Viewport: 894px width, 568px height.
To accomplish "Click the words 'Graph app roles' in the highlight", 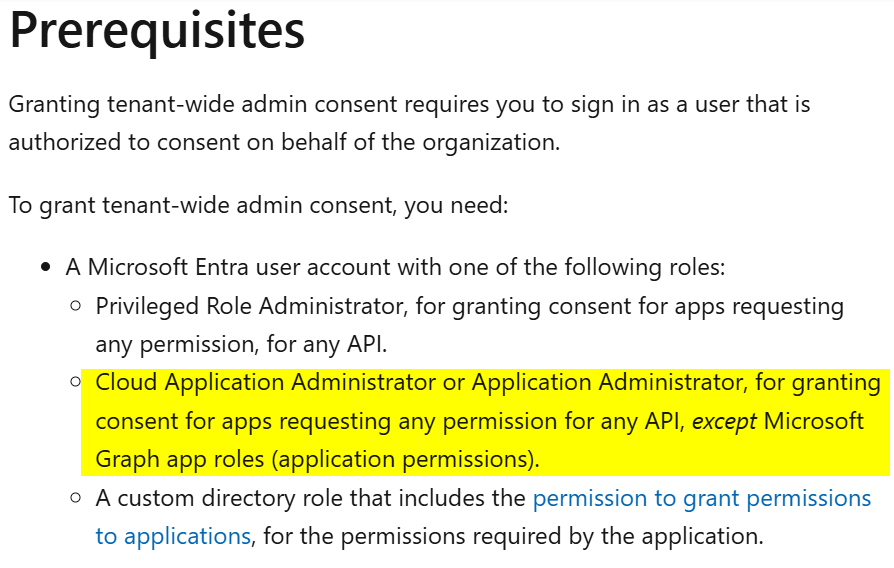I will (x=180, y=460).
